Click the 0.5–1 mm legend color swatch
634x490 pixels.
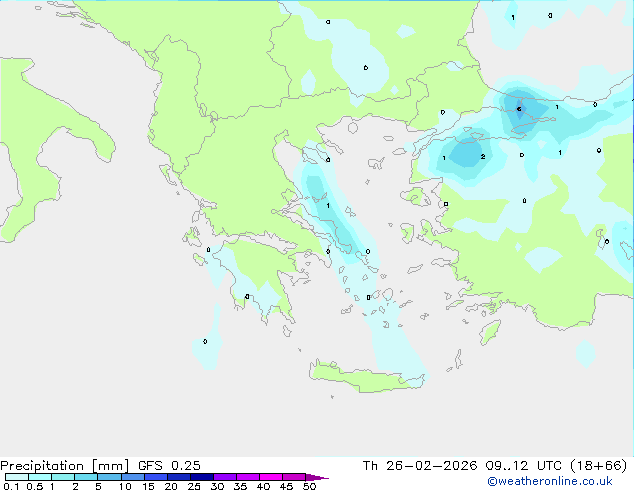pos(40,477)
